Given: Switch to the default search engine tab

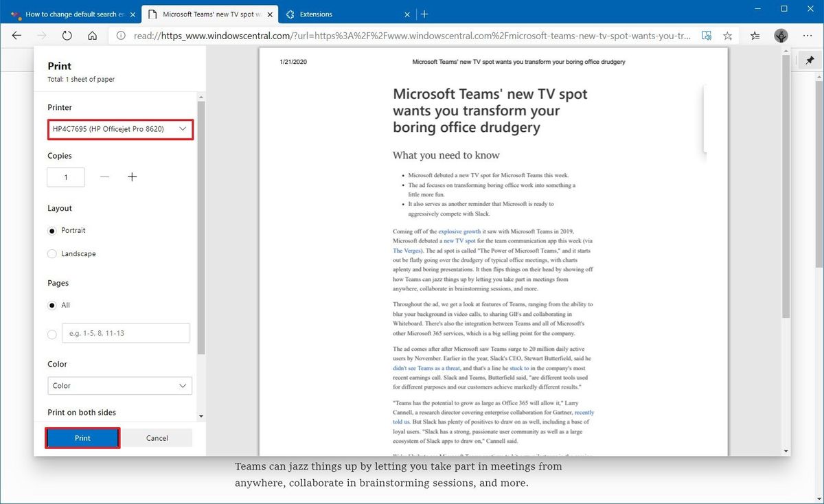Looking at the screenshot, I should (69, 13).
